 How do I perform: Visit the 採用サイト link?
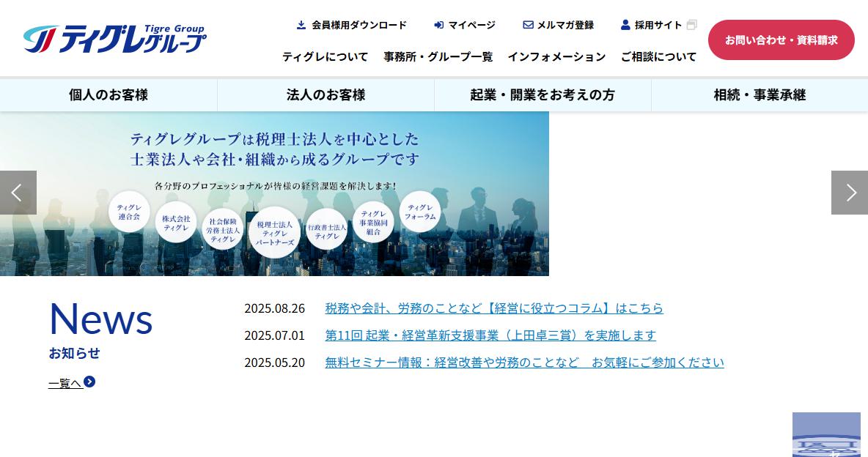tap(658, 25)
